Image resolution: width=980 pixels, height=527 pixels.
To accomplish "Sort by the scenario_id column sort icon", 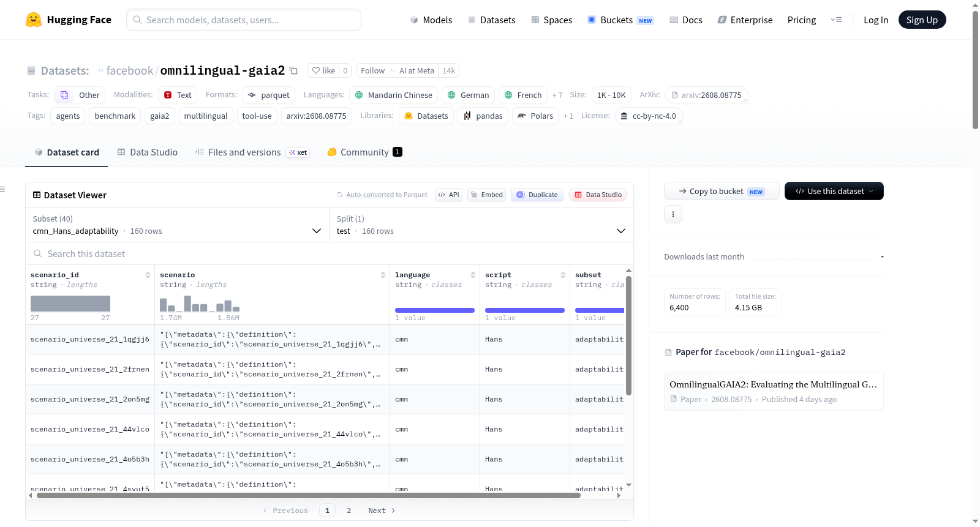I will click(148, 275).
